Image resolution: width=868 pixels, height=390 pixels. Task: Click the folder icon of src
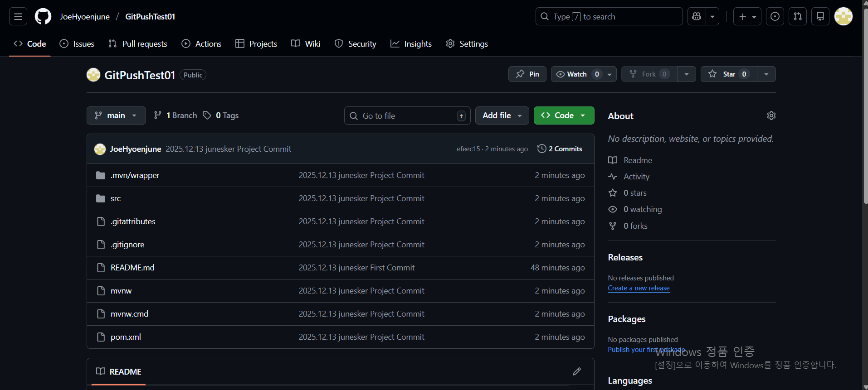click(101, 198)
